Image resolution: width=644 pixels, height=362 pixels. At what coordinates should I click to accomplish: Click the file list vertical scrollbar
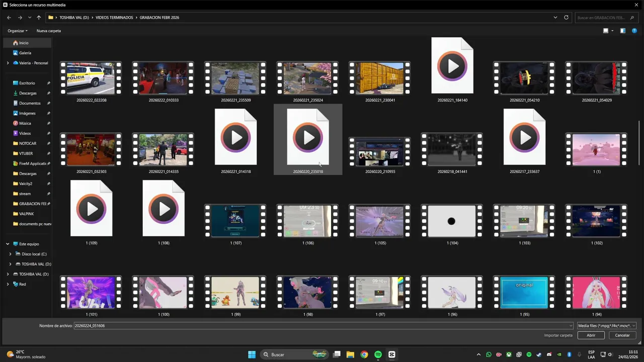click(639, 143)
